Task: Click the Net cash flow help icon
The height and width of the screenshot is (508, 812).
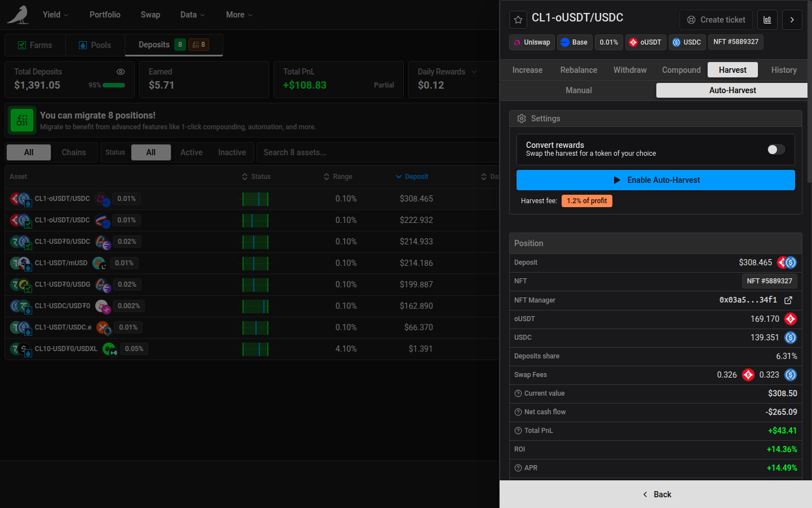Action: (518, 412)
